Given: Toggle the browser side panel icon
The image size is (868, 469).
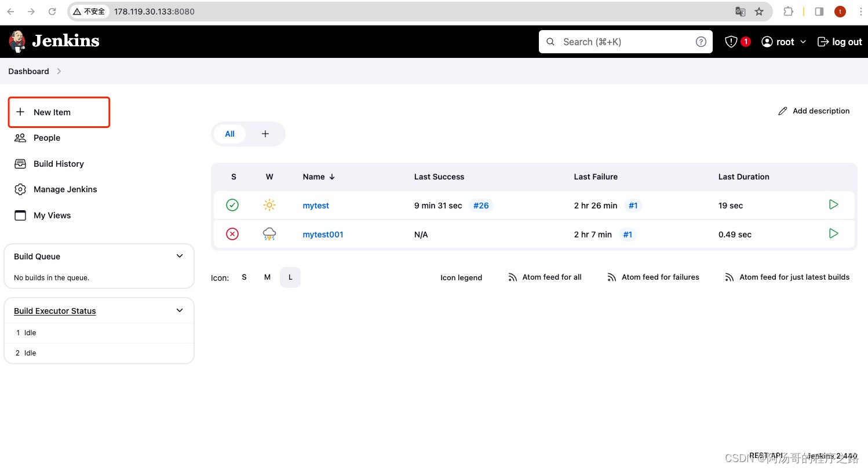Looking at the screenshot, I should 819,12.
